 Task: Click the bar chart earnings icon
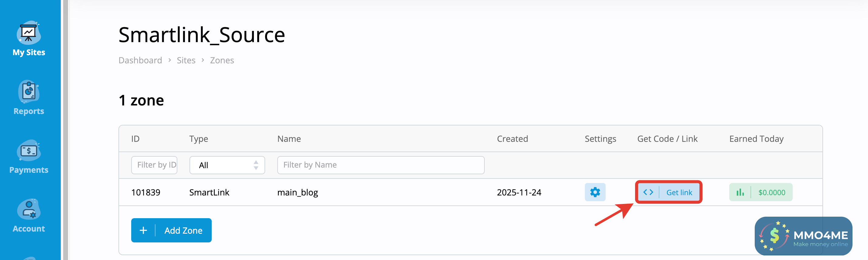coord(740,192)
